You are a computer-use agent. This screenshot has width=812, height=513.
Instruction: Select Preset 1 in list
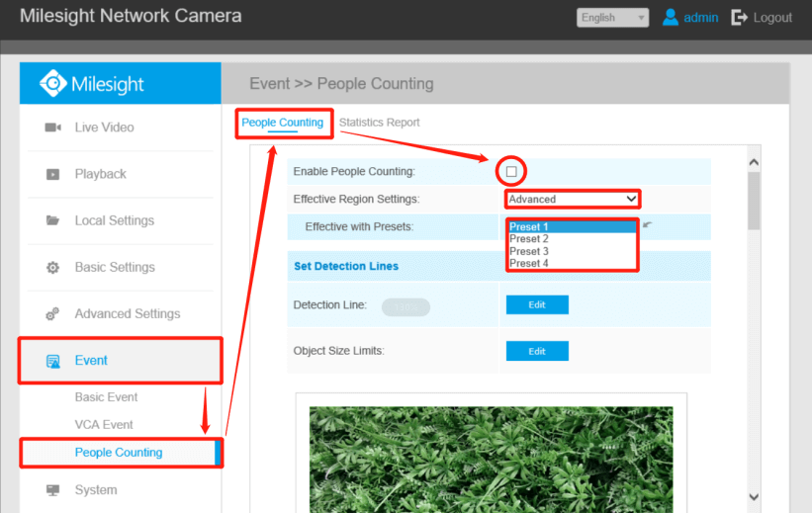[573, 226]
